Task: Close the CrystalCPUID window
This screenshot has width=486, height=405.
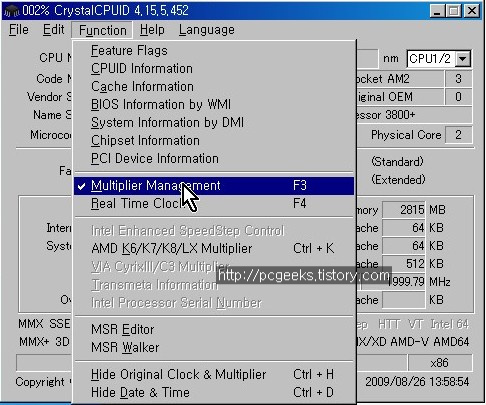Action: click(x=472, y=11)
